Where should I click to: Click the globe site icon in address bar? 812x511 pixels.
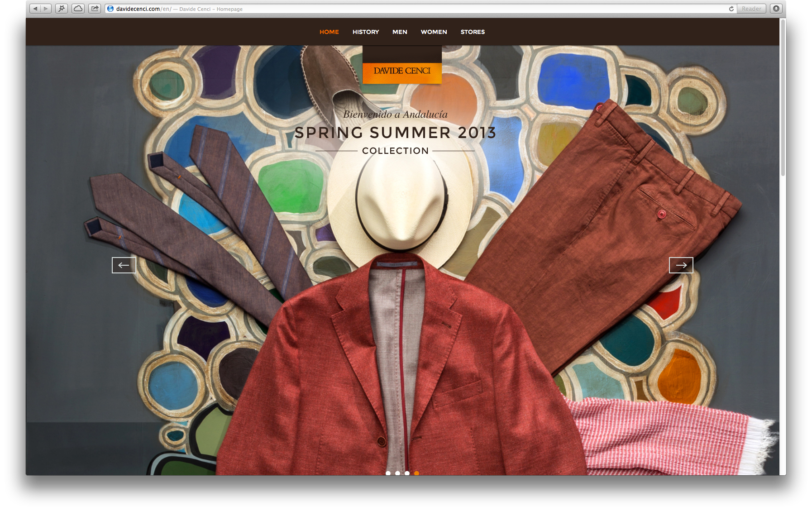[x=110, y=9]
